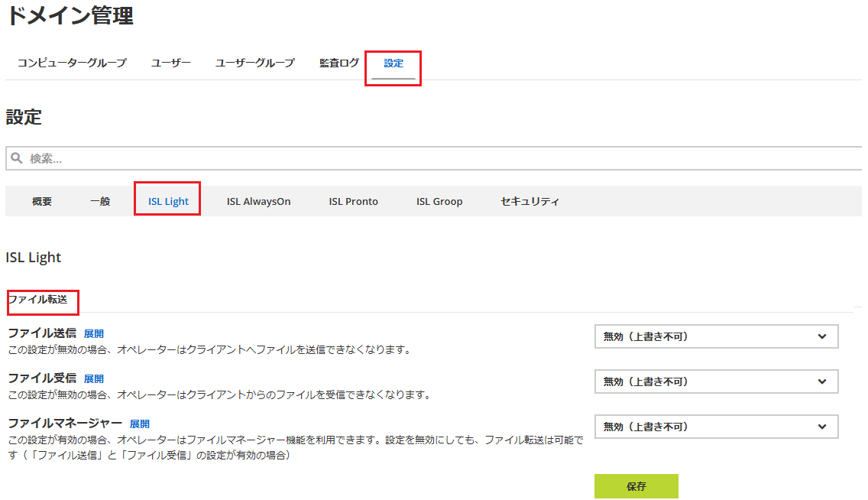Open ISL Groop settings section
This screenshot has height=500, width=868.
(x=439, y=202)
